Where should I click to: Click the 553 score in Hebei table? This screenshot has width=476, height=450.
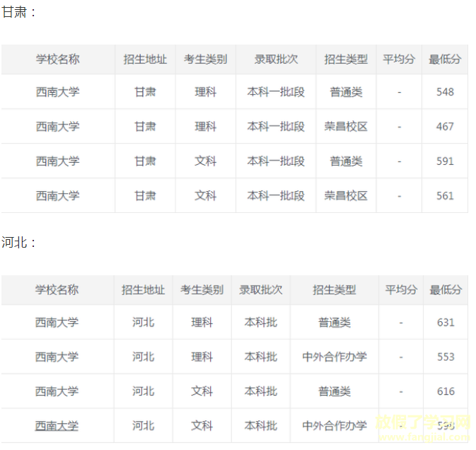pyautogui.click(x=446, y=357)
